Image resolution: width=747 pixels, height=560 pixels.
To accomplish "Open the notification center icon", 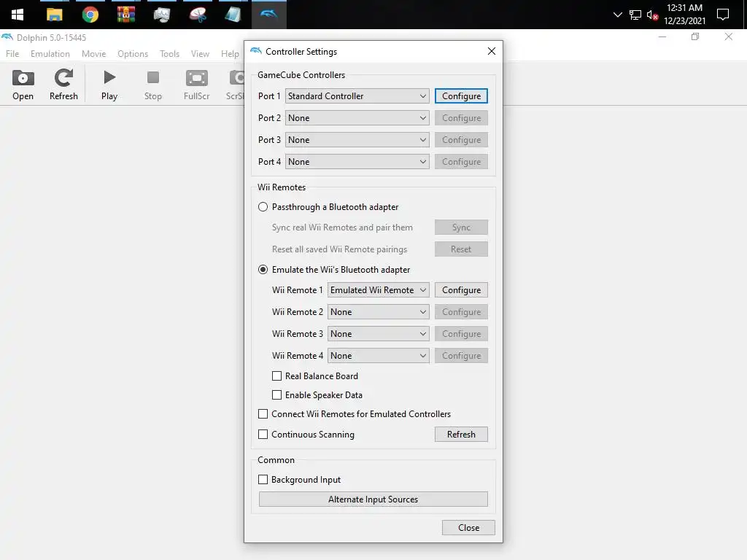I will point(723,15).
